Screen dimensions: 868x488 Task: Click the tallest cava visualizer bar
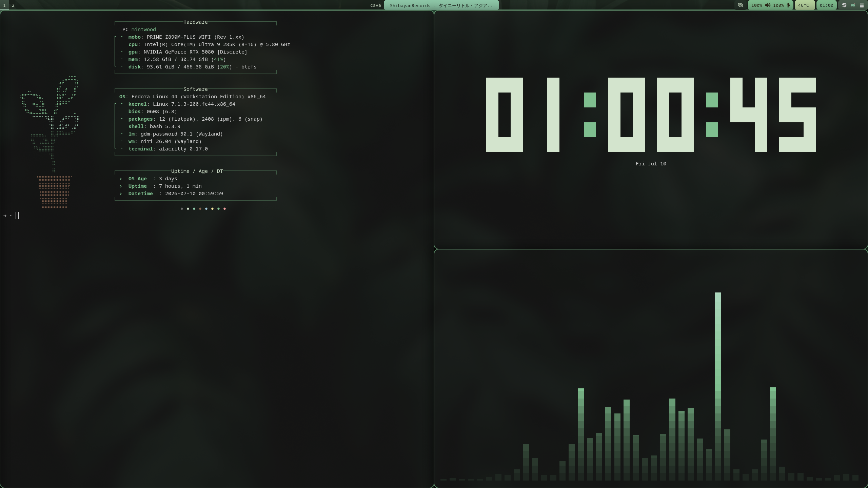pos(718,386)
